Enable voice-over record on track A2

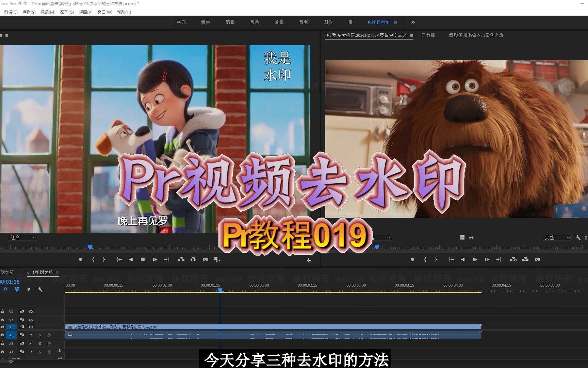click(49, 343)
